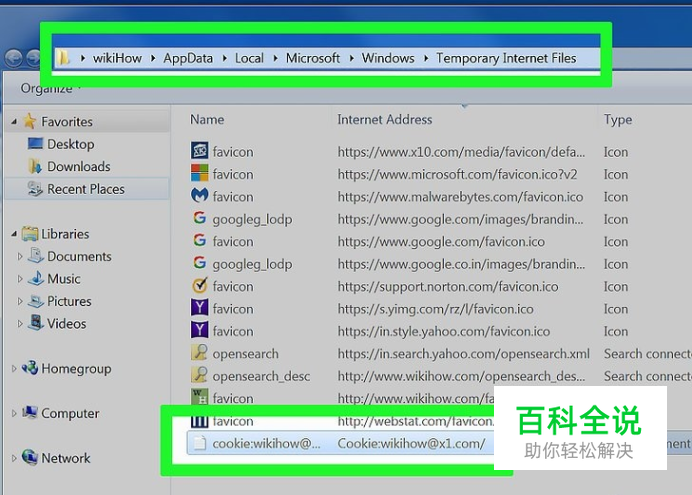The height and width of the screenshot is (495, 692).
Task: Expand the Homegroup node
Action: (x=14, y=368)
